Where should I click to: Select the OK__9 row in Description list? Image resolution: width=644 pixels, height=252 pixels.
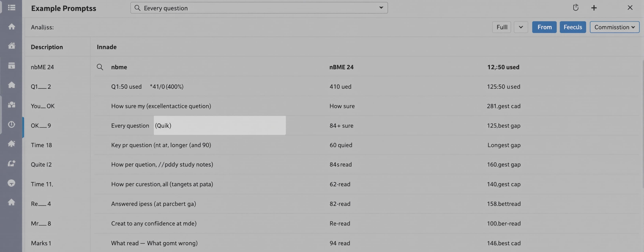pos(57,125)
